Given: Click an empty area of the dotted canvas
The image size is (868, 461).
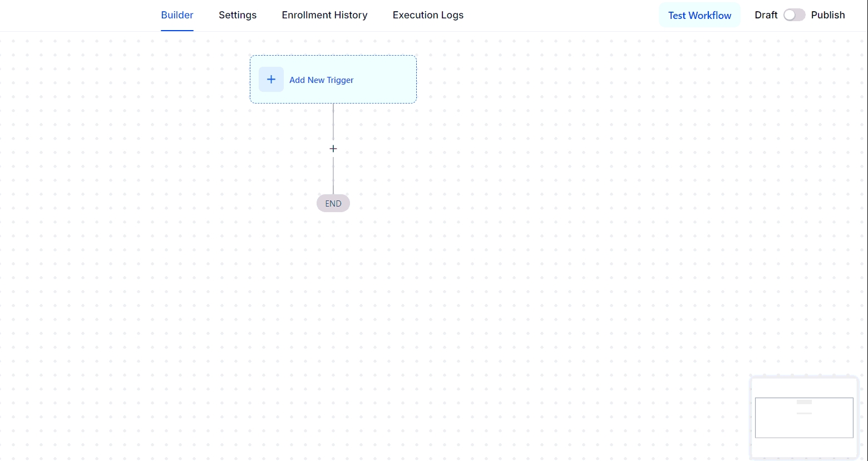Looking at the screenshot, I should tap(556, 251).
